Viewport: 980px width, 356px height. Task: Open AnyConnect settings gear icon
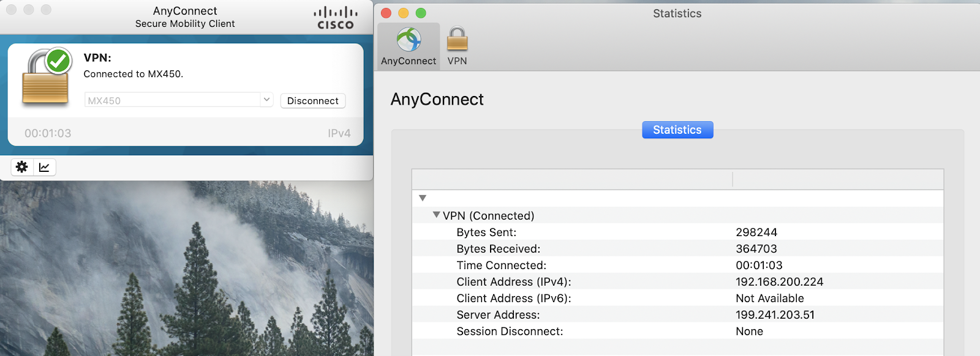(x=22, y=167)
